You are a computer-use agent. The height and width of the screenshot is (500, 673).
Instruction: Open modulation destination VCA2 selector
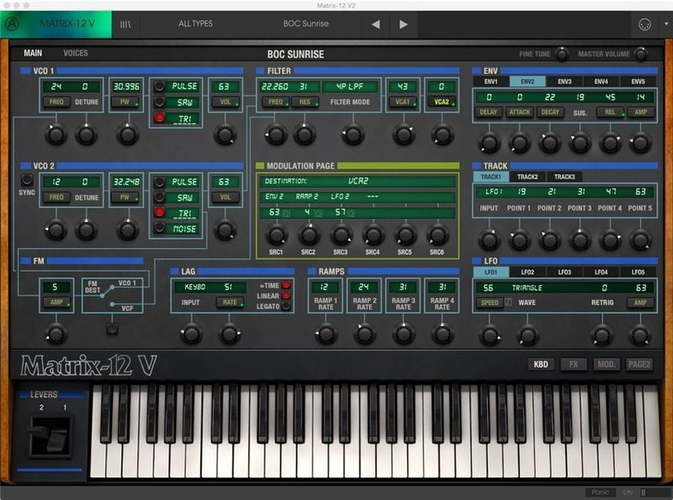(358, 181)
